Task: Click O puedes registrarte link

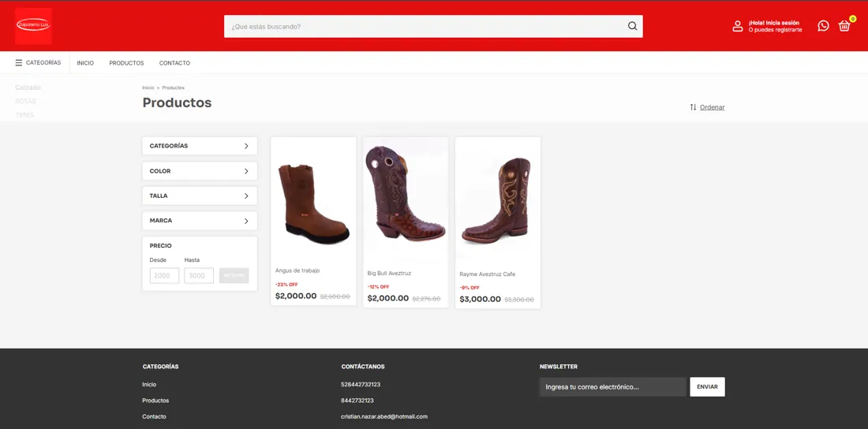Action: (x=775, y=30)
